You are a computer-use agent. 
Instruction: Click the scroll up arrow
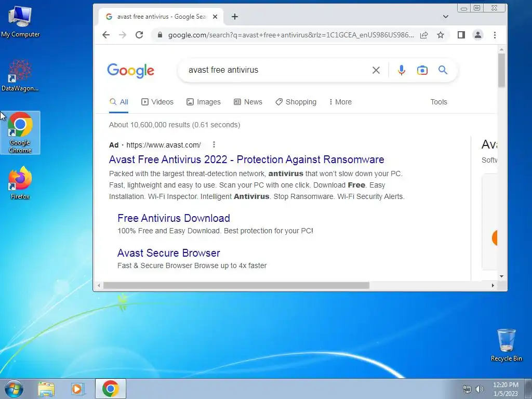tap(501, 49)
